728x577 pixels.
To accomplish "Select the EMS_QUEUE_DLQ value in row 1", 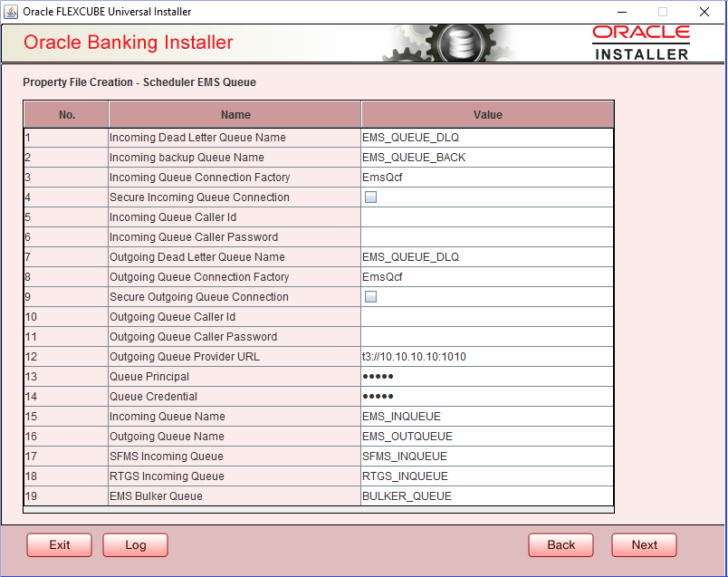I will tap(487, 138).
